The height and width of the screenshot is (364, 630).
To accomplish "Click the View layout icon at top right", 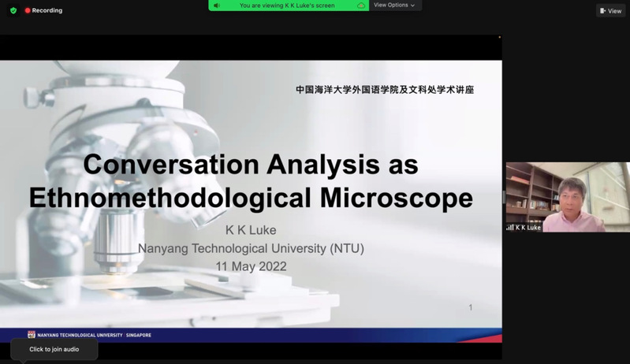I will click(602, 11).
